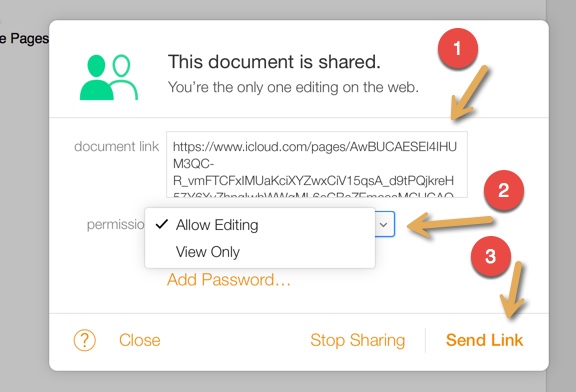Click the checkmark beside Allow Editing

point(162,224)
